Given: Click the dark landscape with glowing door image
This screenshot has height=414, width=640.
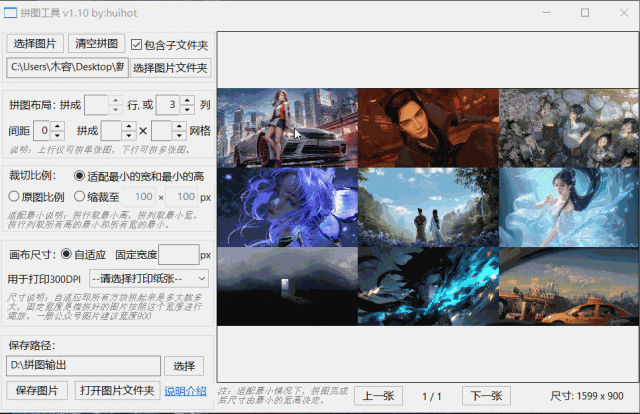Looking at the screenshot, I should [287, 286].
